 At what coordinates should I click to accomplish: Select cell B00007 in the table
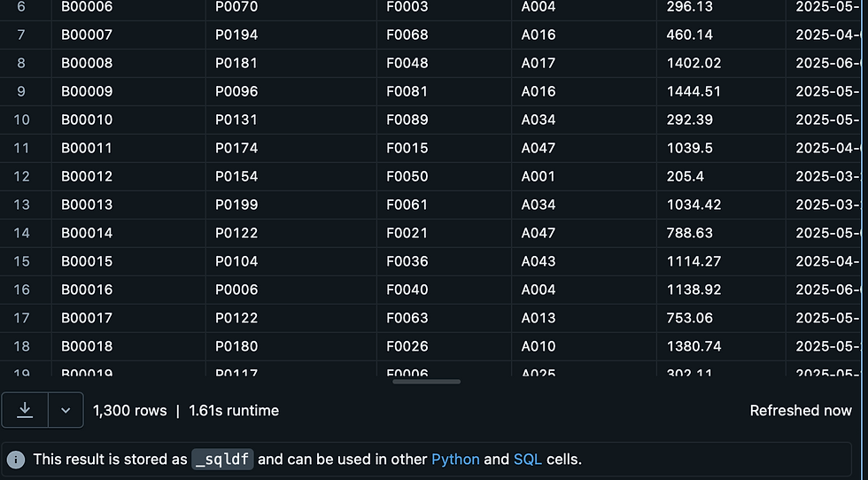[x=87, y=35]
